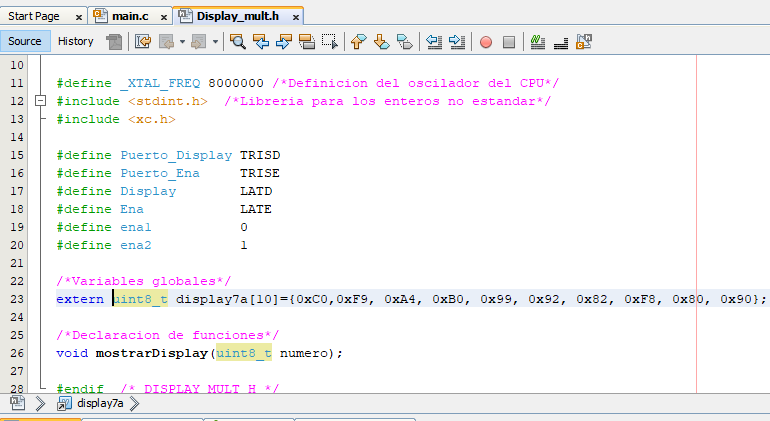The width and height of the screenshot is (770, 421).
Task: Click ena1 macro name
Action: (x=136, y=227)
